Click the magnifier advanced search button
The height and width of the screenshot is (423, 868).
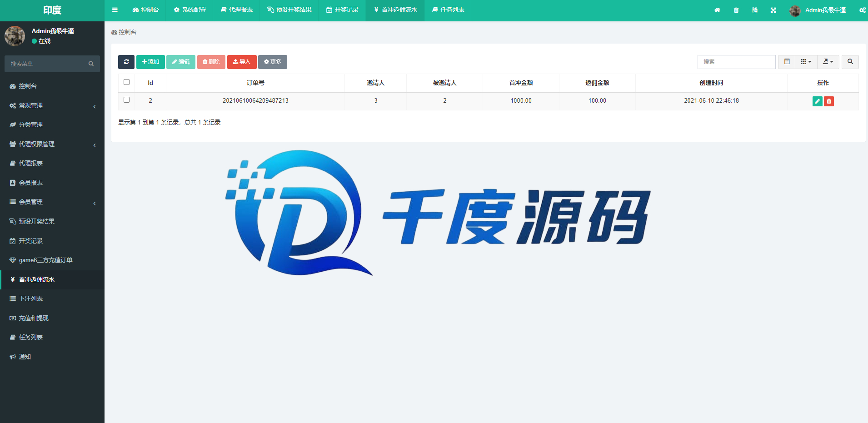pyautogui.click(x=850, y=62)
